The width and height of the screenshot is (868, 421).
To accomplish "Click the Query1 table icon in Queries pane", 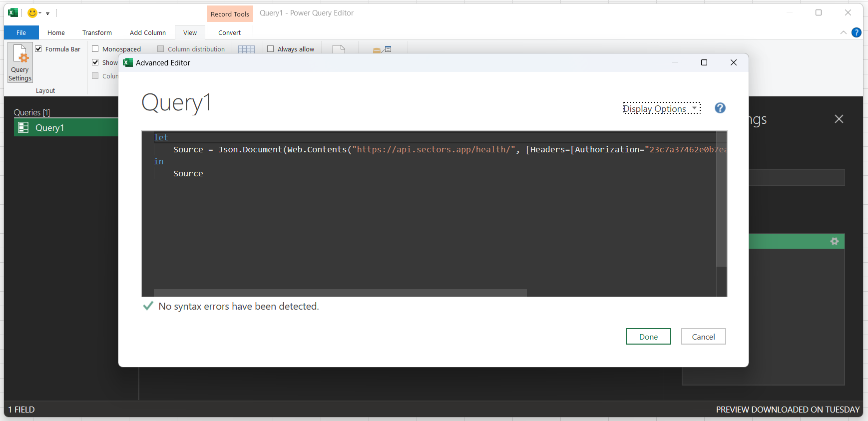I will point(23,128).
